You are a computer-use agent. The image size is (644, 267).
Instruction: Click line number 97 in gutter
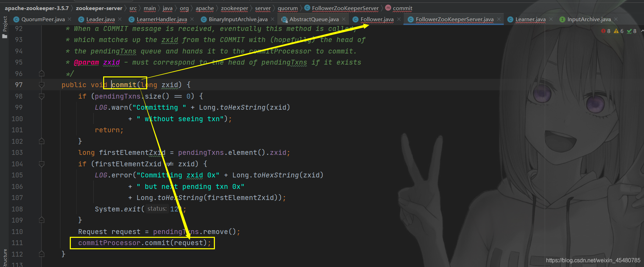19,85
